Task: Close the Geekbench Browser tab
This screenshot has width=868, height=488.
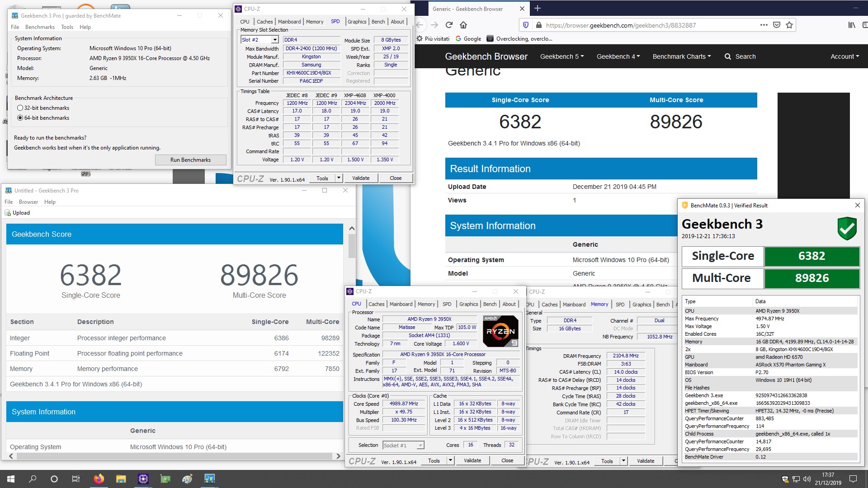Action: [x=522, y=9]
